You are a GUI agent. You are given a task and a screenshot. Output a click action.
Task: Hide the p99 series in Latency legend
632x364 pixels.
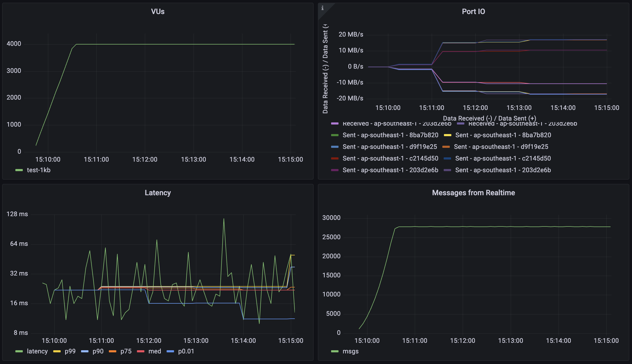70,351
